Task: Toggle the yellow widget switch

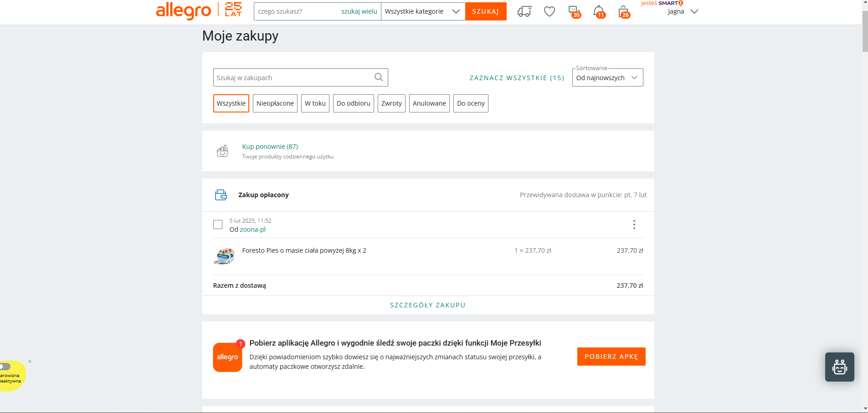Action: (x=5, y=367)
